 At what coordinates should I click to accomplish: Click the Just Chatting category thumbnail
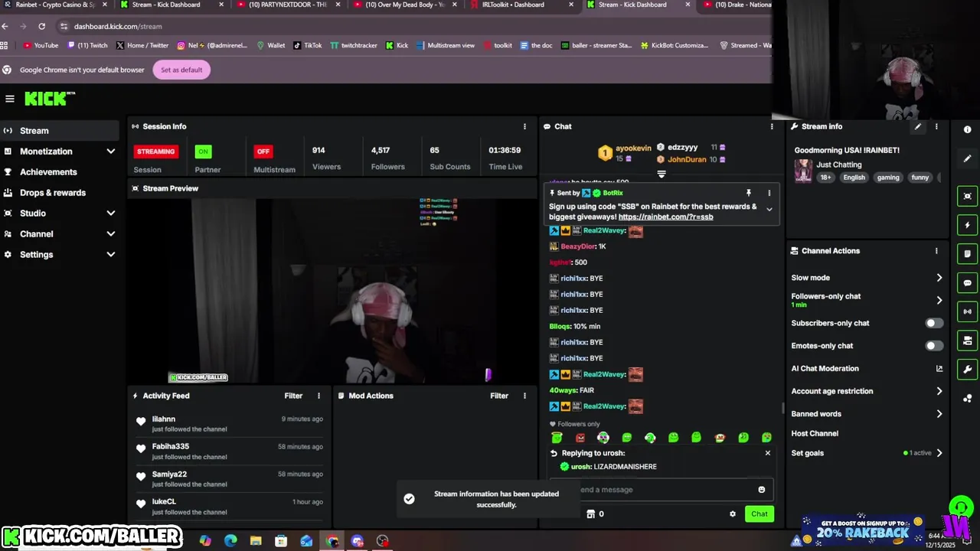(x=803, y=170)
